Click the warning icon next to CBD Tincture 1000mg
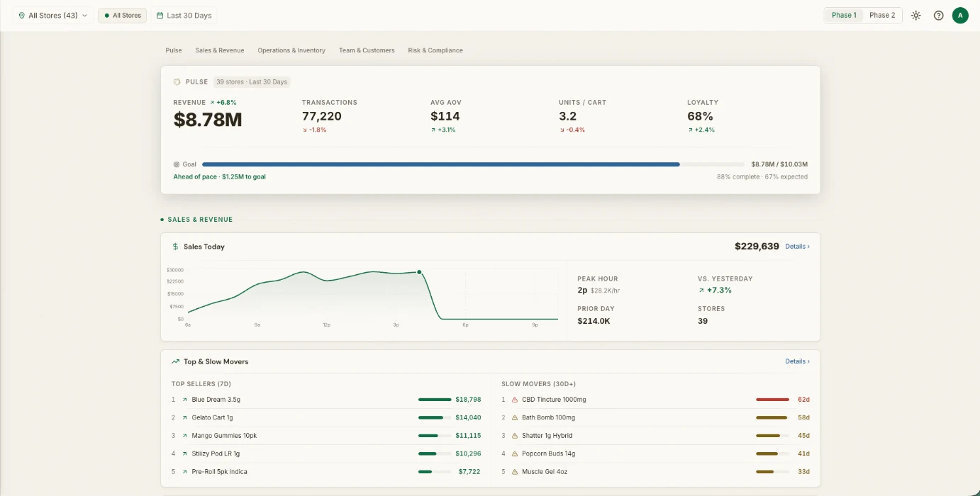This screenshot has height=496, width=980. 515,400
